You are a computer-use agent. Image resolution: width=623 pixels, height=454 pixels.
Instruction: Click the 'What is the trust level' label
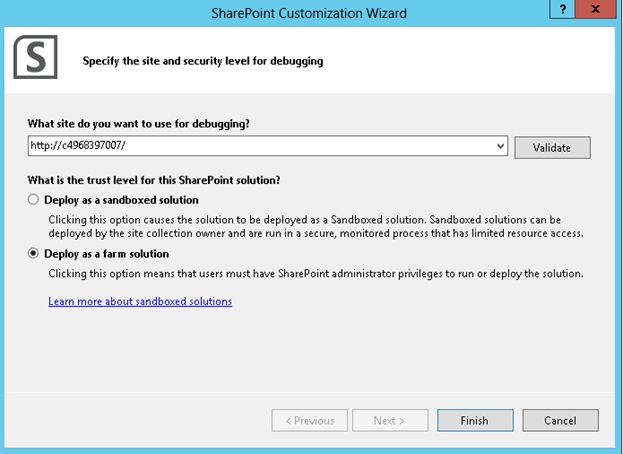point(154,180)
